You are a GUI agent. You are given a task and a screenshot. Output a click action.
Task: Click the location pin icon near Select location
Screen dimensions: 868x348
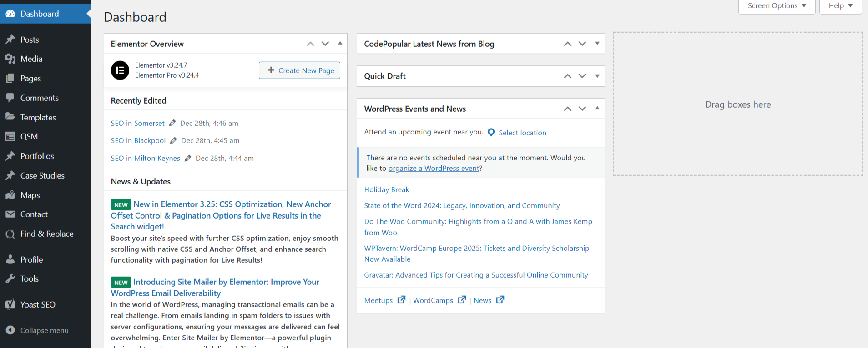491,132
